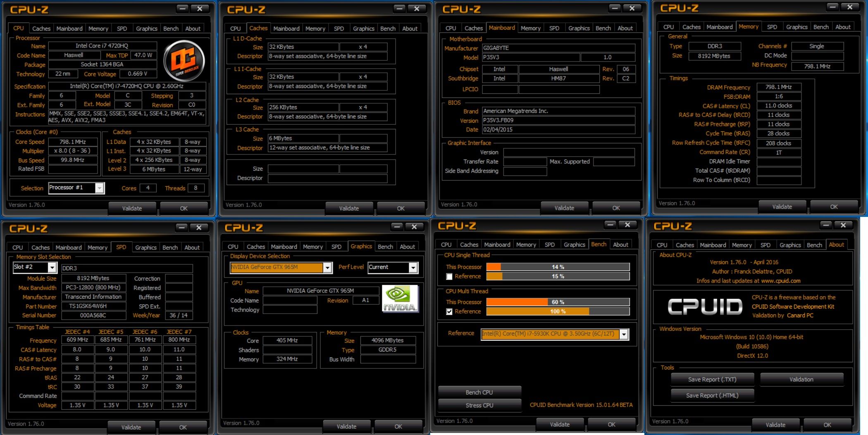Click the GPU Core clock 405 MHz field

[287, 340]
